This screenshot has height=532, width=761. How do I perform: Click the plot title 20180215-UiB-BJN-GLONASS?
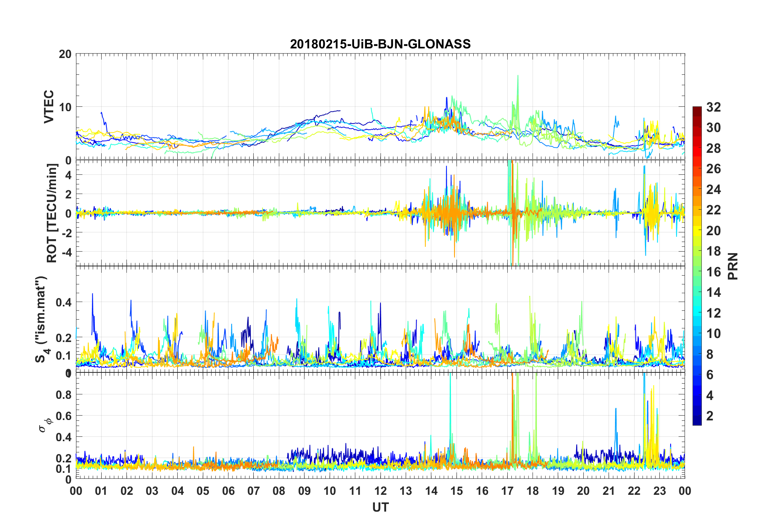[380, 44]
